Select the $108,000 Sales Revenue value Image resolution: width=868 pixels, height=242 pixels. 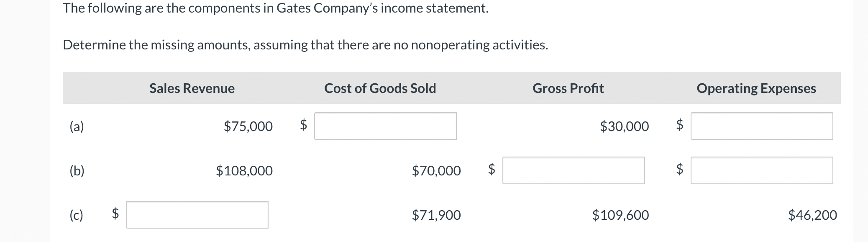click(x=244, y=171)
